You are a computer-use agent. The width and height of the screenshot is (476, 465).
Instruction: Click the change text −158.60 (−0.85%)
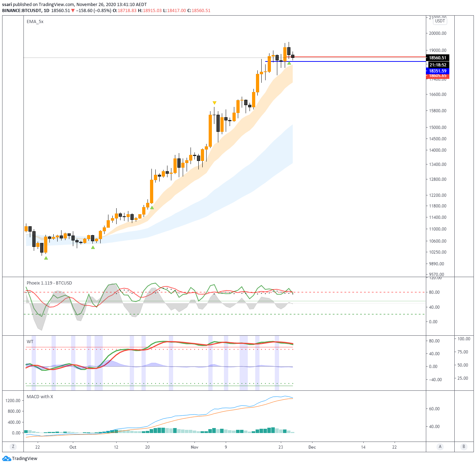click(x=93, y=11)
